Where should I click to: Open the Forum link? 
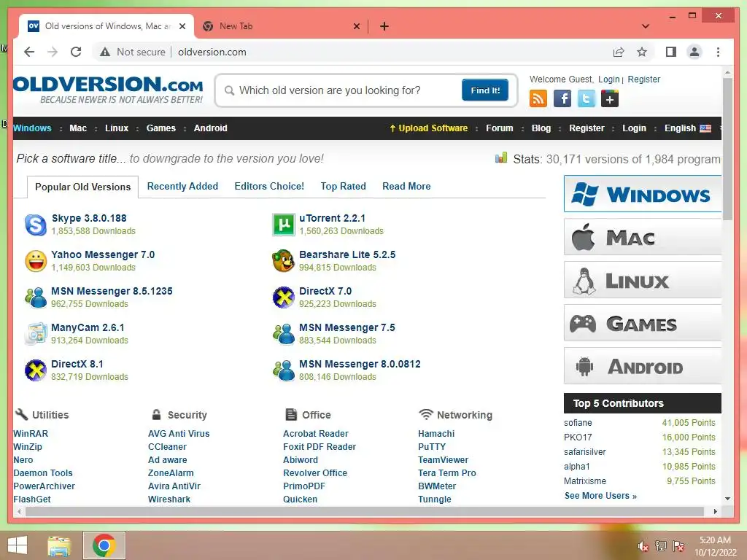(499, 128)
